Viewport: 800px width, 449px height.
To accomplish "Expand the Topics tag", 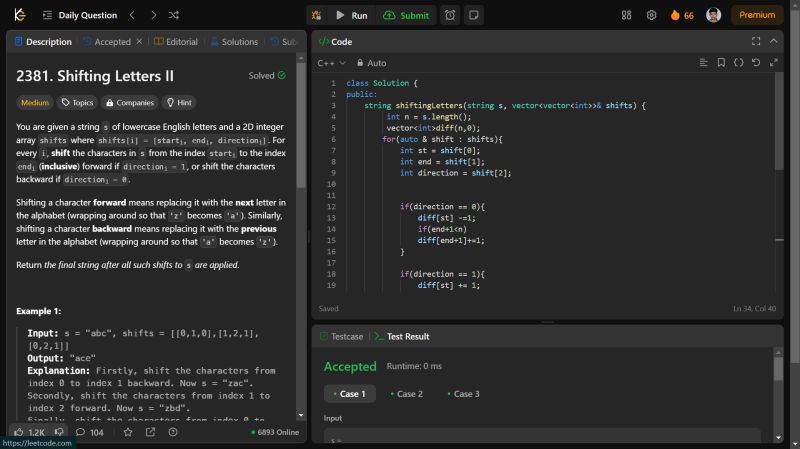I will click(76, 102).
